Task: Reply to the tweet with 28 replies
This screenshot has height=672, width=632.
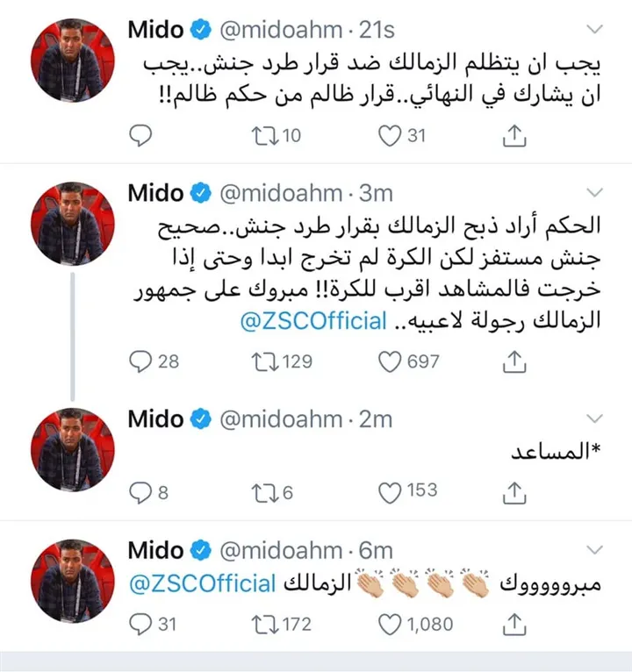Action: tap(141, 360)
